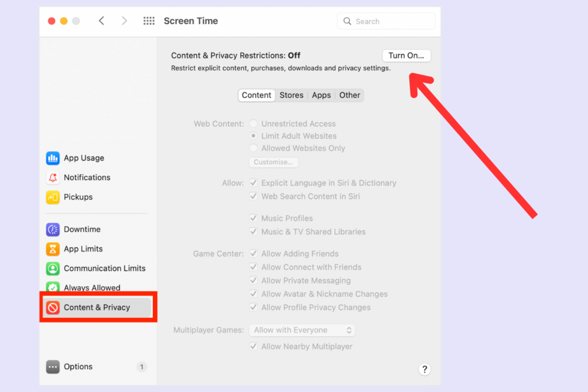Open Communication Limits section

tap(105, 268)
